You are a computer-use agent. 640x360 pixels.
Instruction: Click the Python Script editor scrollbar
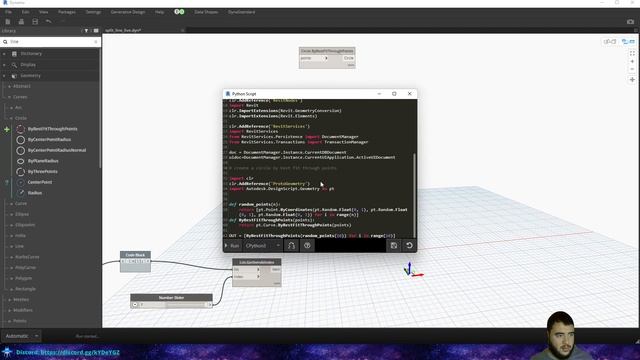[x=415, y=195]
